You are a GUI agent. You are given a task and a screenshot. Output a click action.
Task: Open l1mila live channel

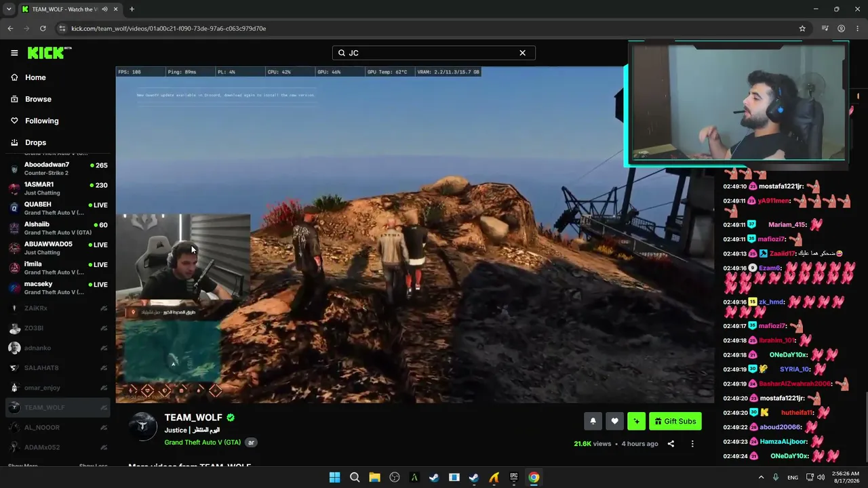click(x=58, y=268)
